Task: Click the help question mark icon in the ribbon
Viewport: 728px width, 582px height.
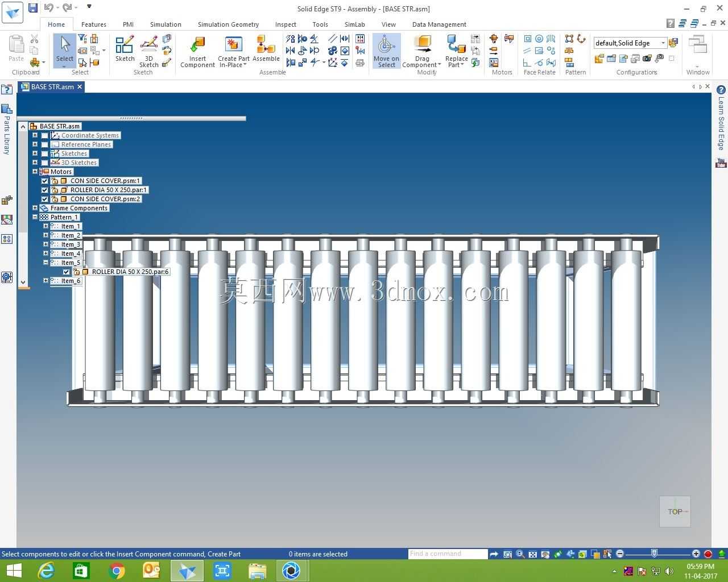Action: click(x=671, y=23)
